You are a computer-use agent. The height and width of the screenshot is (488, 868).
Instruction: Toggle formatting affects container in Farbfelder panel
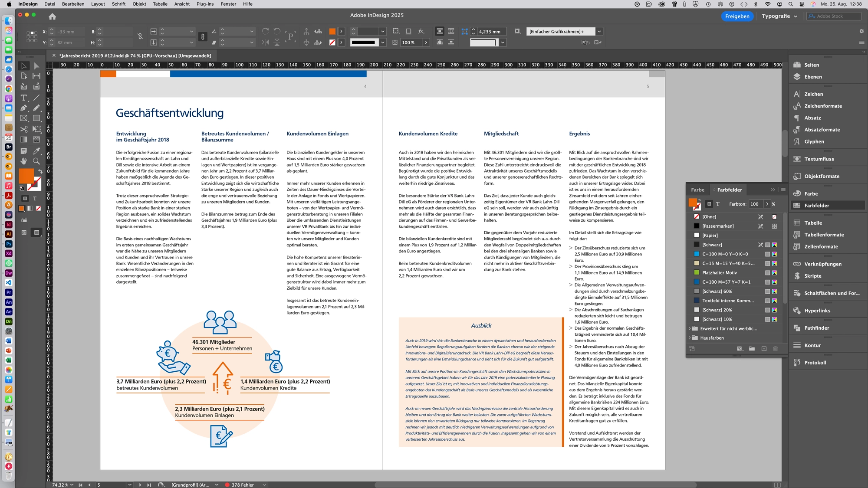tap(709, 204)
